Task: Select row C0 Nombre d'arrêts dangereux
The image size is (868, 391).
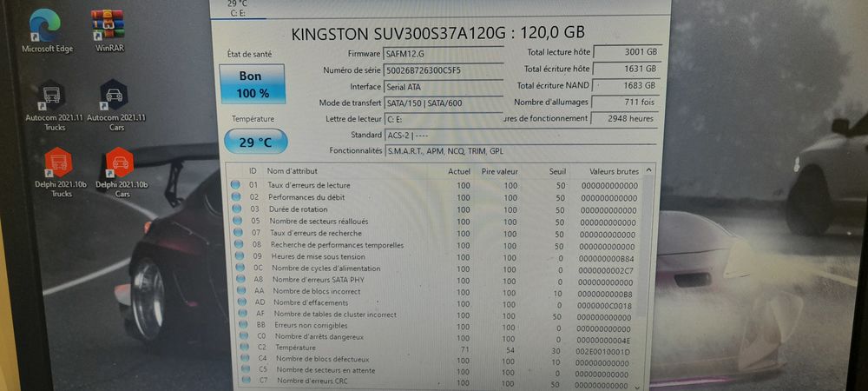Action: [x=435, y=338]
